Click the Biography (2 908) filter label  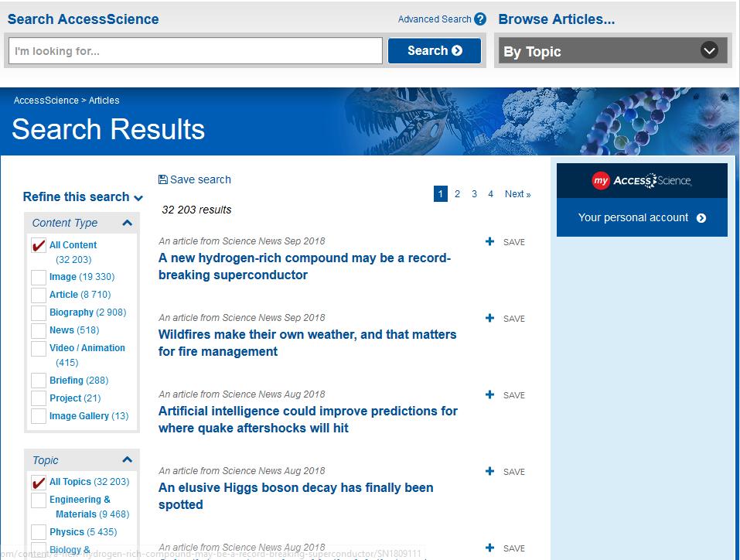click(x=88, y=312)
